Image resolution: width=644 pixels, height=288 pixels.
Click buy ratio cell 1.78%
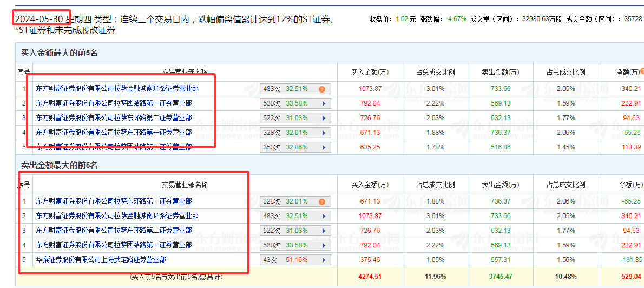[435, 147]
